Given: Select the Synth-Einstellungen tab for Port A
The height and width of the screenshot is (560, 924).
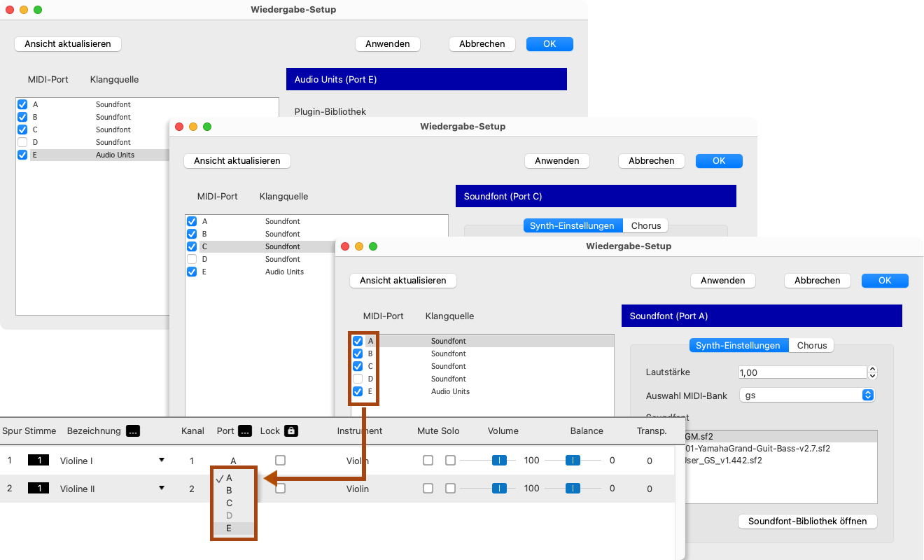Looking at the screenshot, I should 738,345.
